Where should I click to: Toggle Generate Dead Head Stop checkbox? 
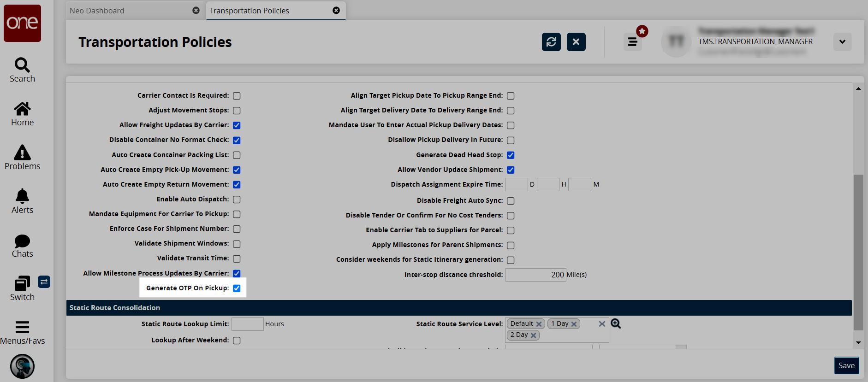[511, 155]
